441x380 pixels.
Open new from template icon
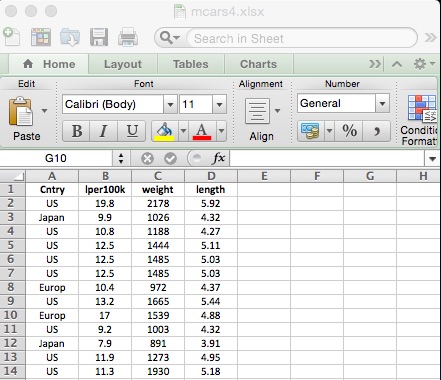(41, 37)
